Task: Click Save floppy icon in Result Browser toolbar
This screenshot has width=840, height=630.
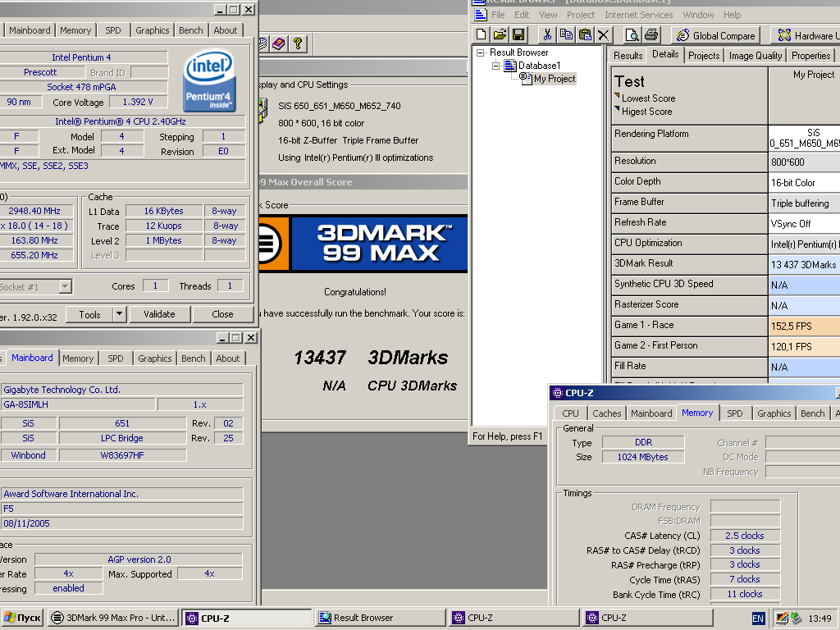Action: coord(518,34)
